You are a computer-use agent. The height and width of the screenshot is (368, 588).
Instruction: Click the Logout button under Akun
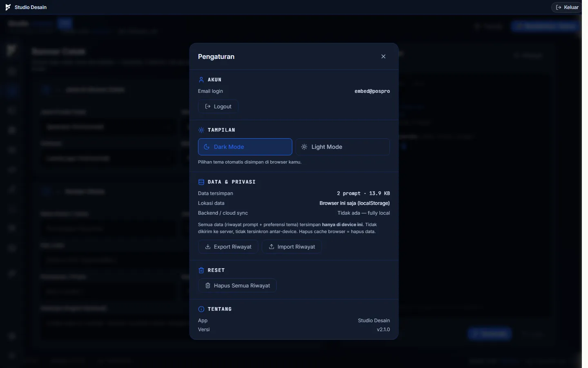coord(218,106)
